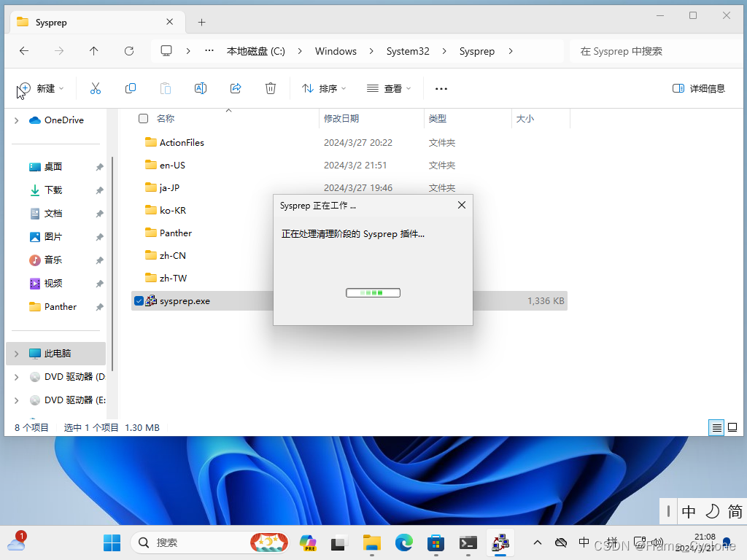
Task: Show hidden tray icons chevron
Action: tap(538, 542)
